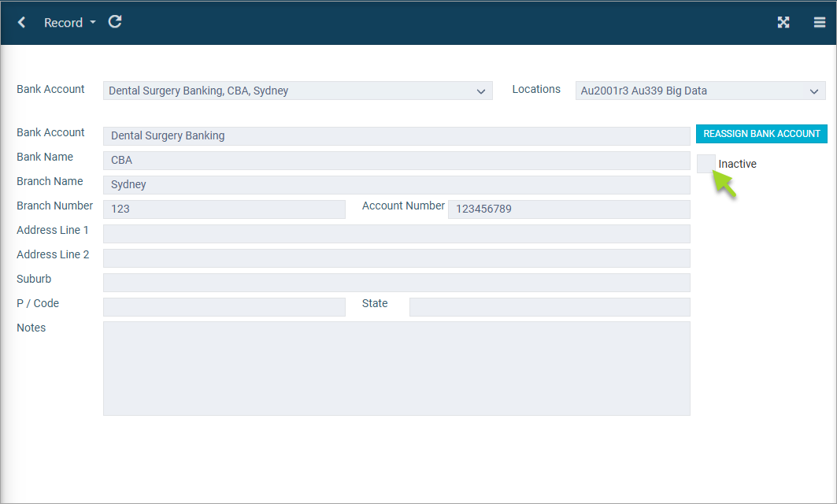Toggle the Inactive checkbox
837x504 pixels.
coord(706,164)
